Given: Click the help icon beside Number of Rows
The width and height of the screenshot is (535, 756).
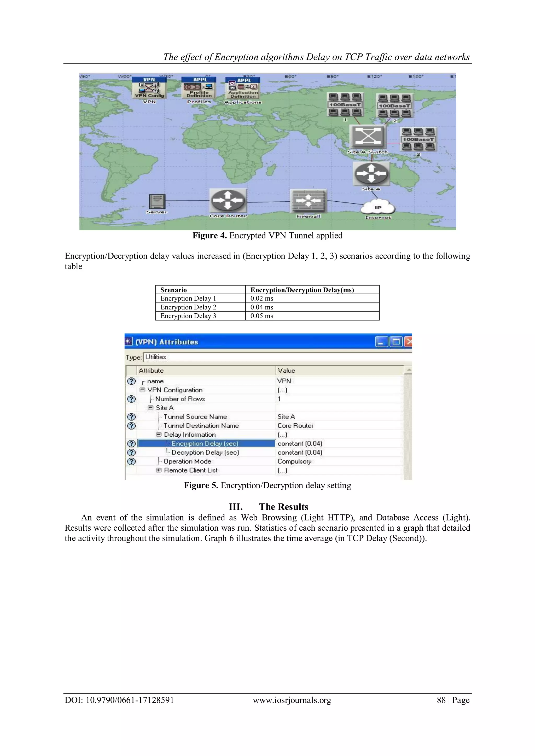Looking at the screenshot, I should pos(131,399).
